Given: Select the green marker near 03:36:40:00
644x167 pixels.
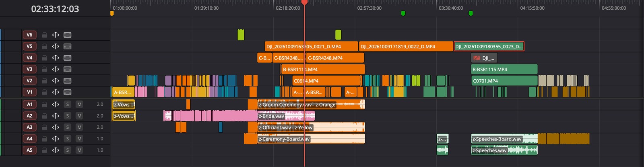Looking at the screenshot, I should (471, 14).
